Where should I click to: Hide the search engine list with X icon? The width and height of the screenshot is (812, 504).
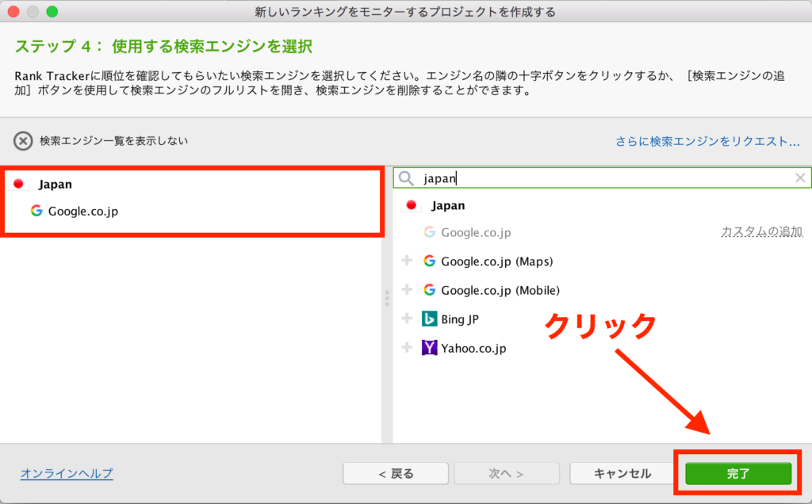[x=23, y=141]
